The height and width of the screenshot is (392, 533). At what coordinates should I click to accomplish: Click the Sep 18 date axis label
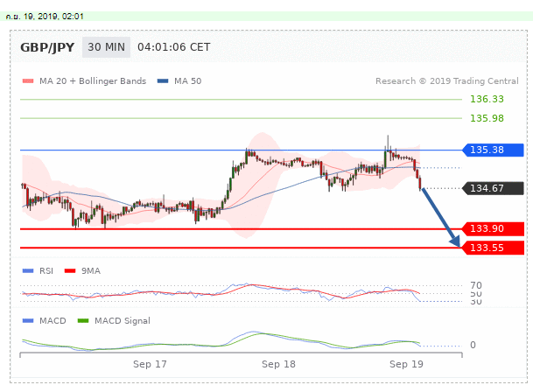(x=279, y=362)
